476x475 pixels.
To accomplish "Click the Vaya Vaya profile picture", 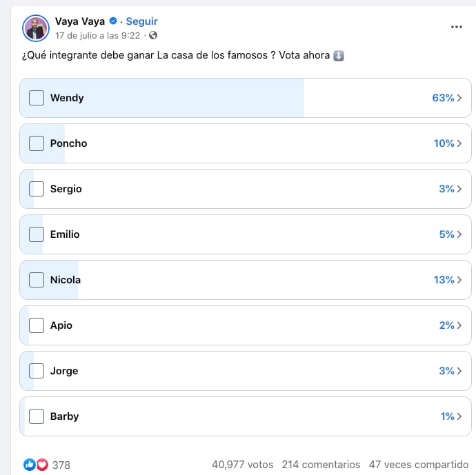I will tap(36, 28).
